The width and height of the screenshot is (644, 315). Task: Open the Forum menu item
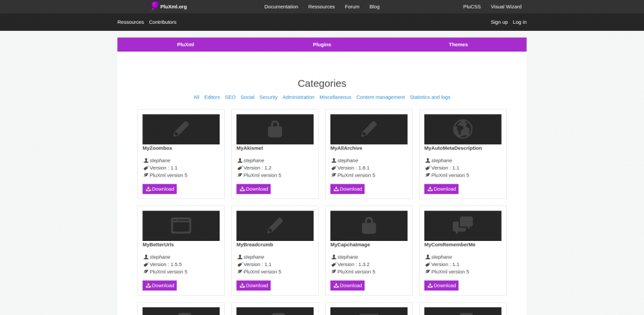352,6
